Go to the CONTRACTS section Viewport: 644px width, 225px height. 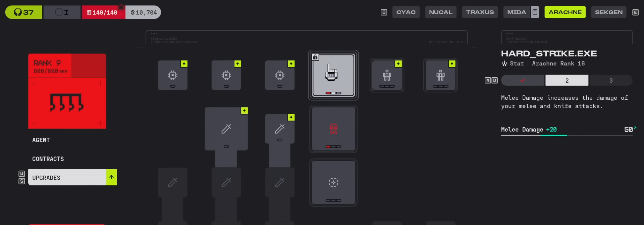pos(48,159)
